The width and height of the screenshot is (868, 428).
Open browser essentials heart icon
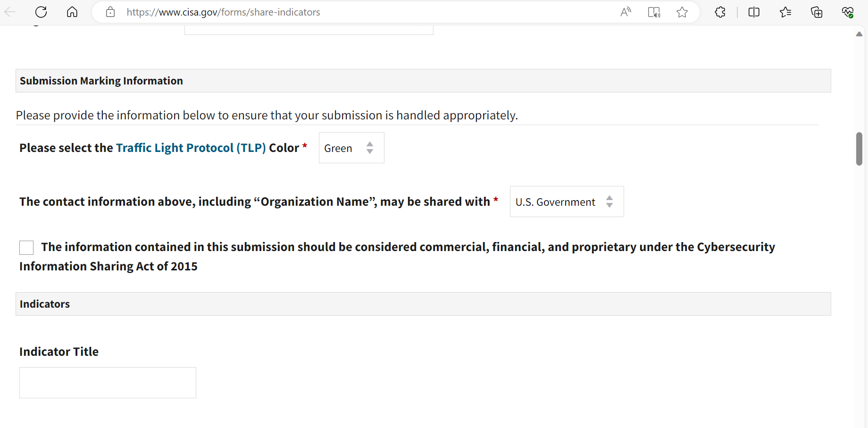(x=848, y=12)
